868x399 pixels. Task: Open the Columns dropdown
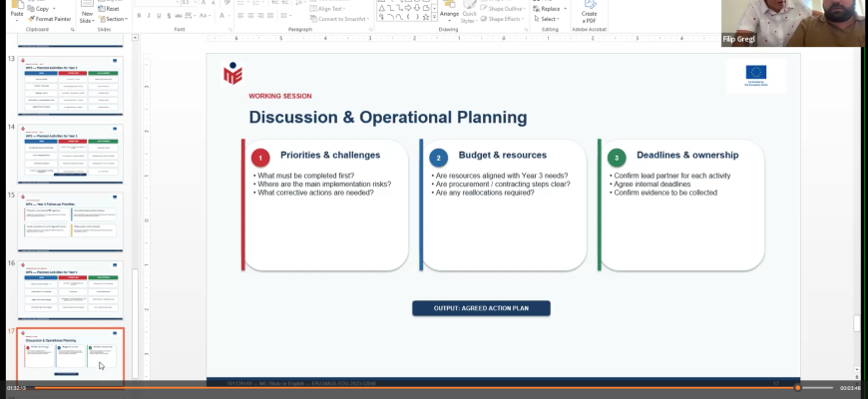pyautogui.click(x=285, y=16)
